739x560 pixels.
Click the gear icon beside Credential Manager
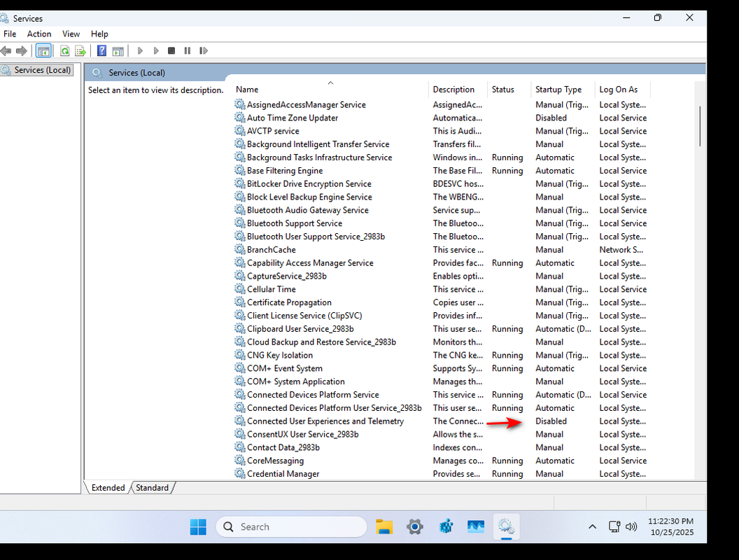pos(240,473)
